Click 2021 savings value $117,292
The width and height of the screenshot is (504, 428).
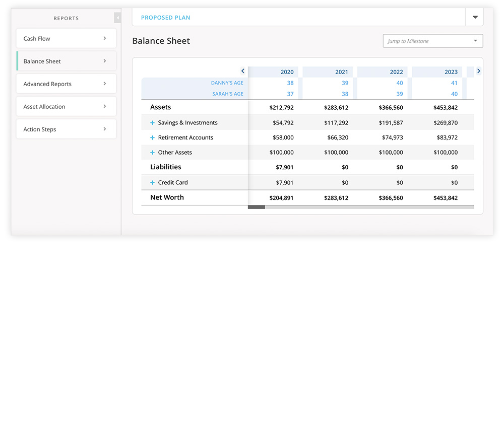(336, 123)
